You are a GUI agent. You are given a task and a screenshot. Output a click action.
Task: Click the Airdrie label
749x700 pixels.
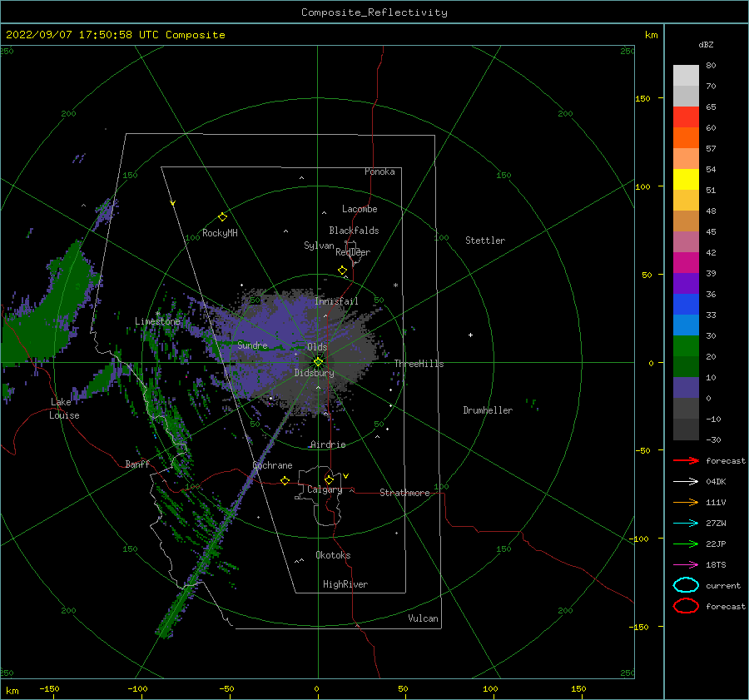[328, 444]
